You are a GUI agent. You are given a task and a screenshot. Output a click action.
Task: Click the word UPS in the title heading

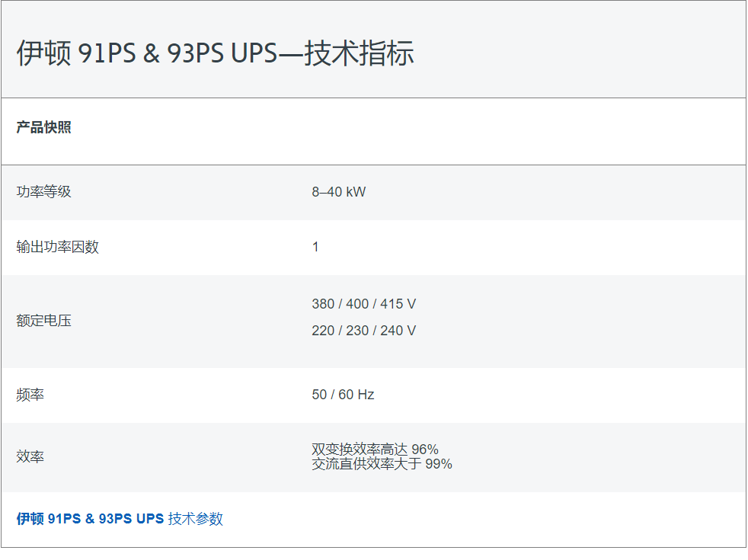click(254, 53)
